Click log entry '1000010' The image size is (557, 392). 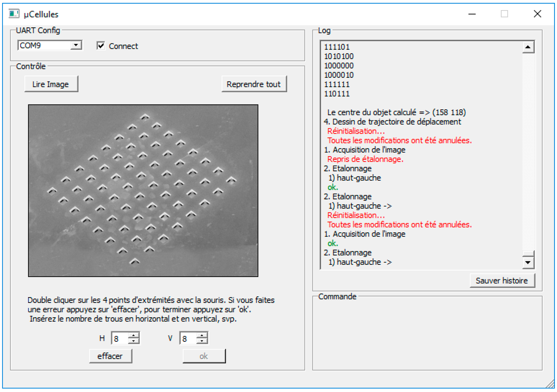339,75
